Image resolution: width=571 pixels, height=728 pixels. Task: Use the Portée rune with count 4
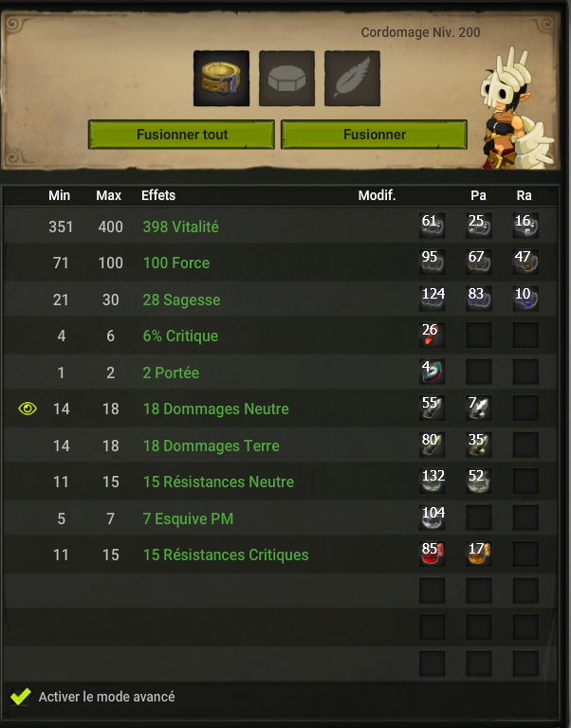[433, 372]
